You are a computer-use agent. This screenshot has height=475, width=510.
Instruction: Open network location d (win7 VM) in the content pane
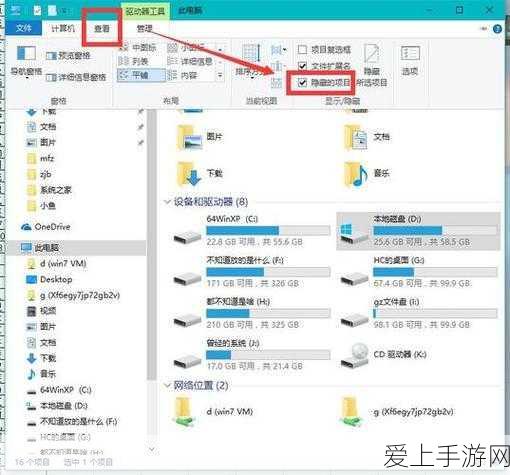pos(213,412)
